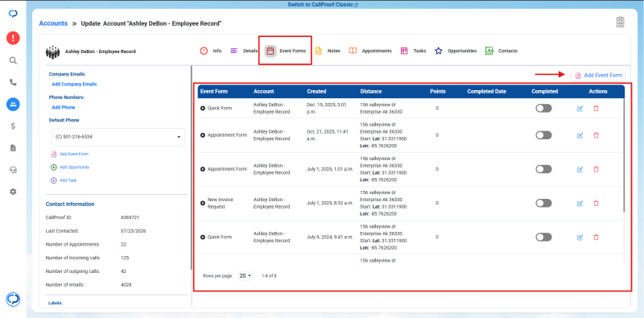Open the Default Phone dropdown
Screen dimensions: 644x318
tap(118, 137)
